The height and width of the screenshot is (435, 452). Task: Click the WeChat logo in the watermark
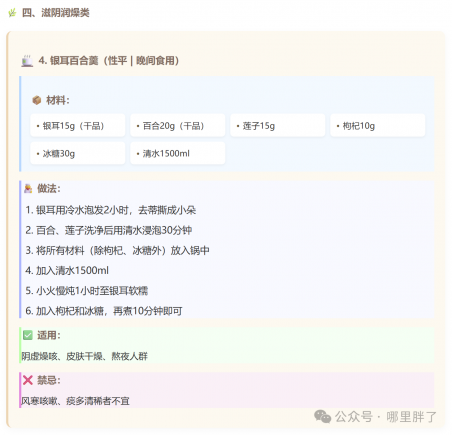(322, 417)
